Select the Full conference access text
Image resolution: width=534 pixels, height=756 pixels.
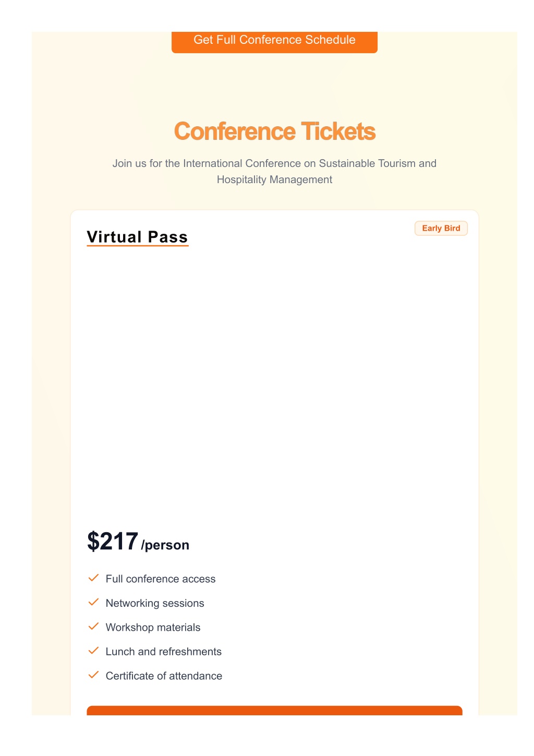(161, 579)
